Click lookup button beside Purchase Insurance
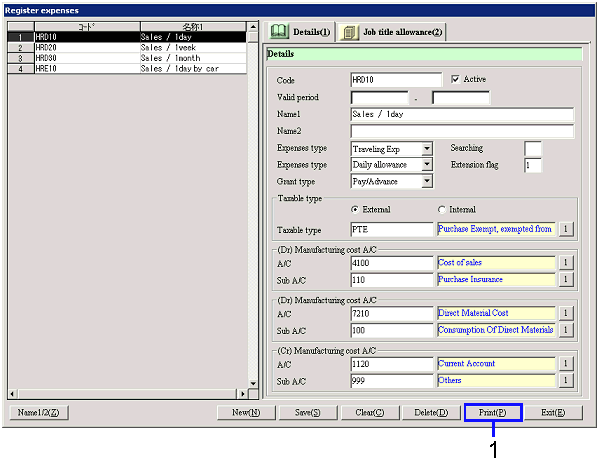The width and height of the screenshot is (600, 467). [565, 280]
